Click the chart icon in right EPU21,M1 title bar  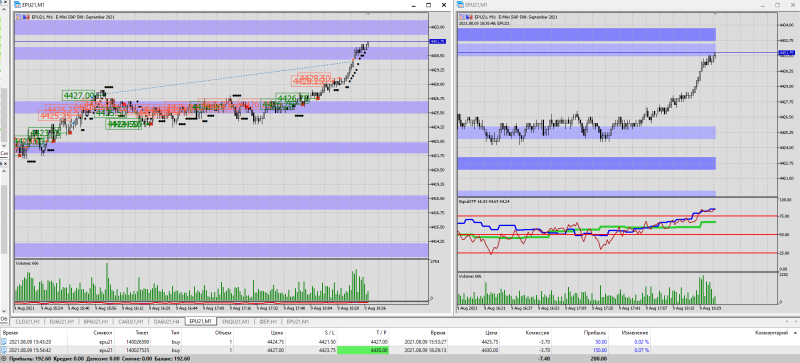pos(460,5)
